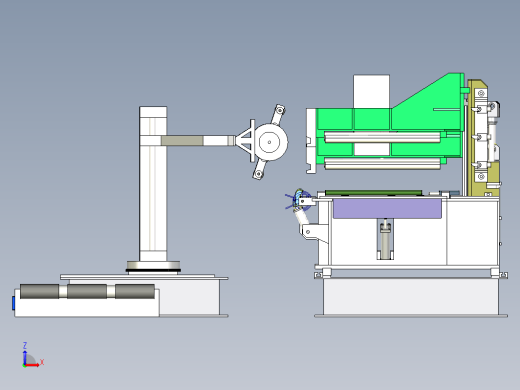Screen dimensions: 520x390
Task: Select the gray horizontal arm segment
Action: coord(182,140)
